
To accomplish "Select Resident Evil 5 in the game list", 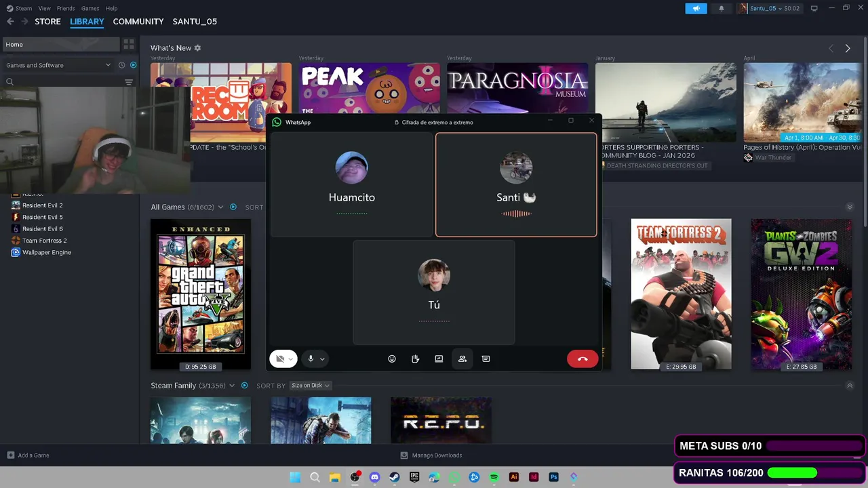I will [x=42, y=217].
